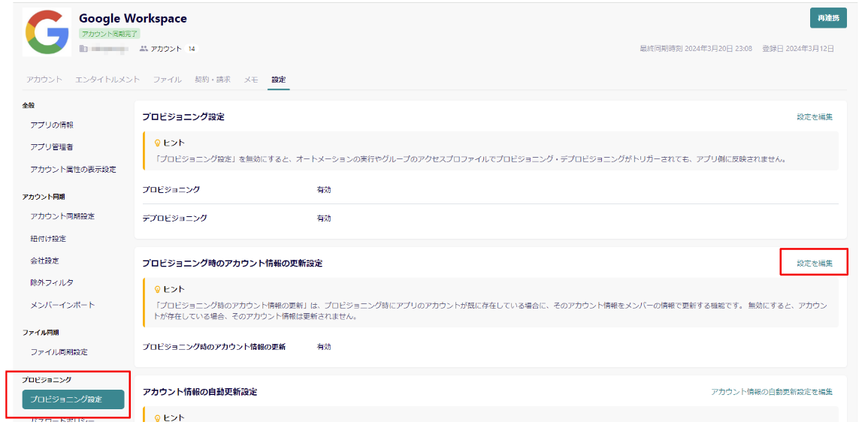Click 設定を編集 for プロビジョニング時のアカウント情報の更新設定
868x434 pixels.
click(815, 263)
